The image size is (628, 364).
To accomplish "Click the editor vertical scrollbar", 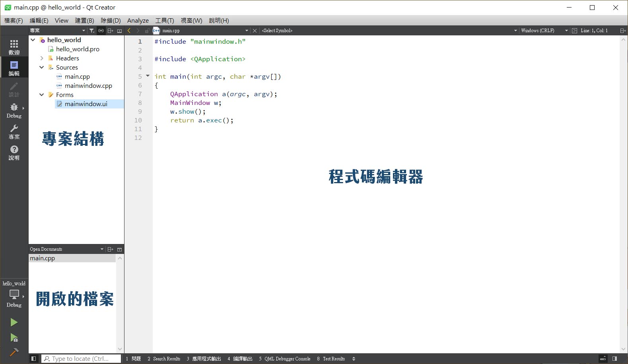I will 623,194.
